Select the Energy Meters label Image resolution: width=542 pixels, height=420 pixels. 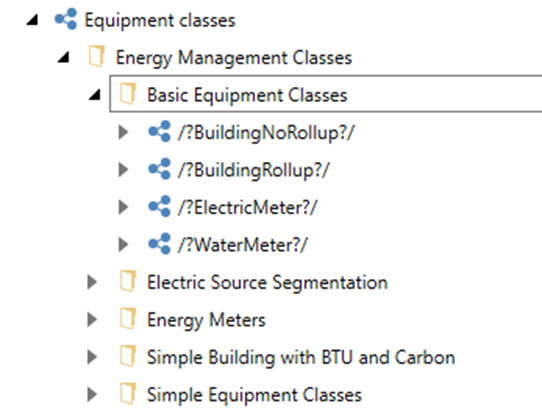tap(206, 320)
